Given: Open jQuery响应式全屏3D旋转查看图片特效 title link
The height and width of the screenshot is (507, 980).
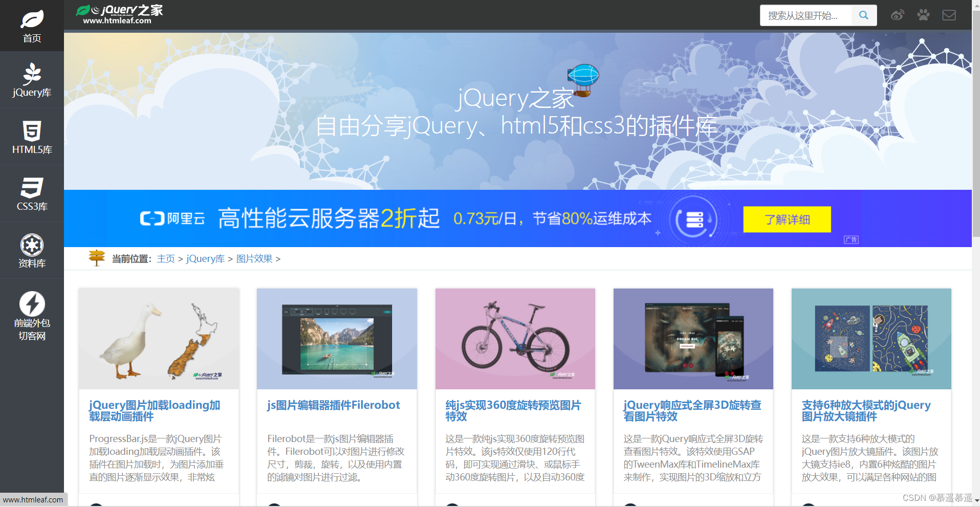Looking at the screenshot, I should [692, 411].
